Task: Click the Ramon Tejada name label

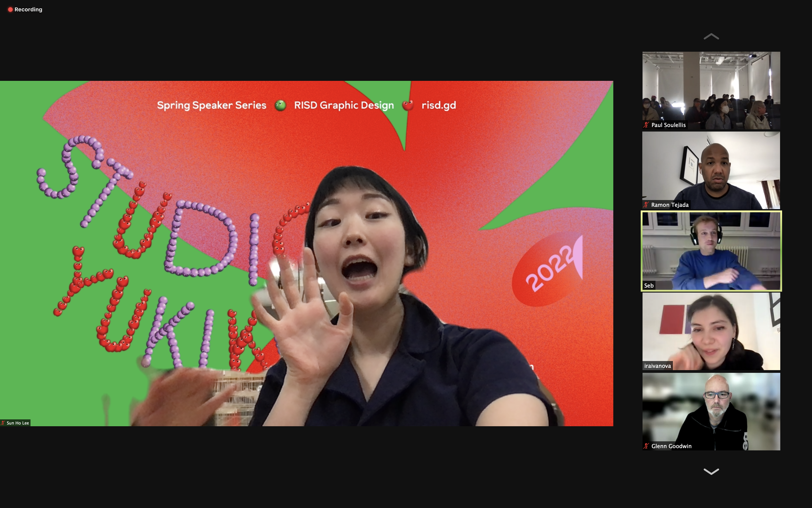Action: tap(670, 205)
